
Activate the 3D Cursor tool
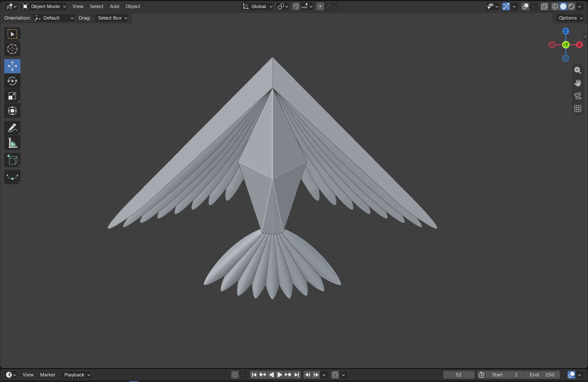tap(12, 49)
